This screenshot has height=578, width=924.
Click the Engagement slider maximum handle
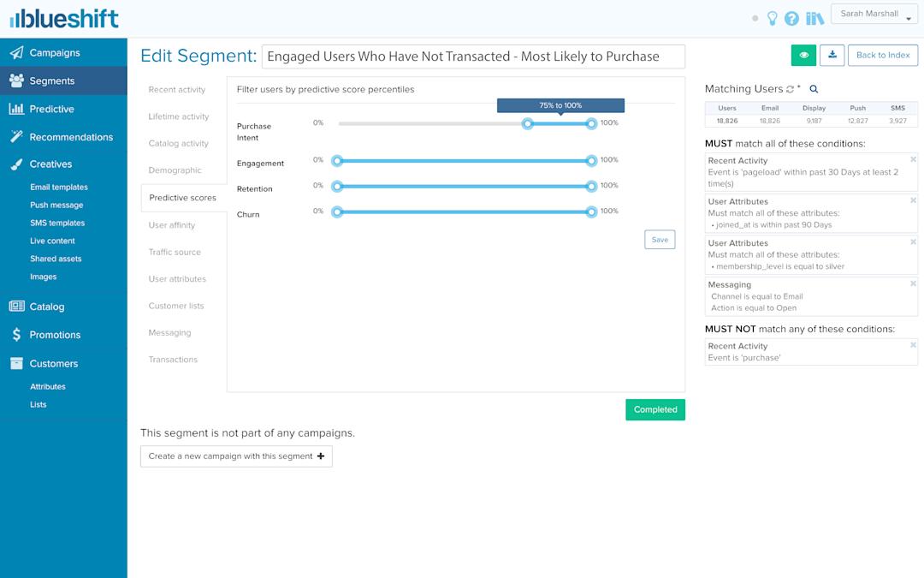click(591, 160)
